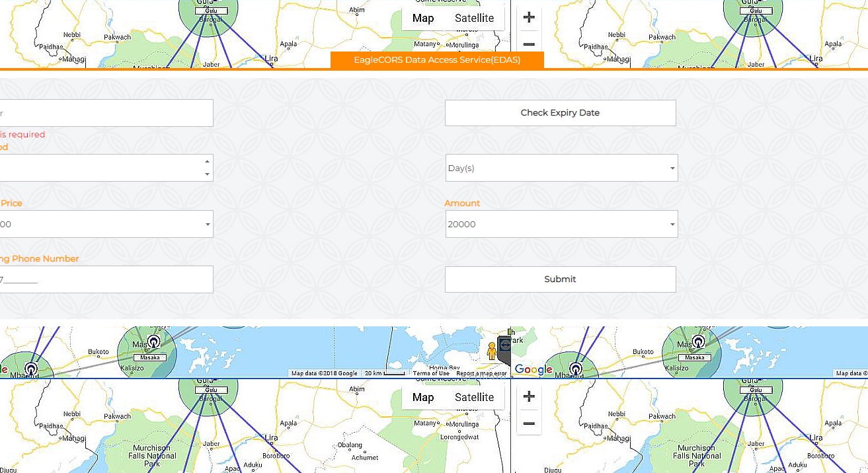Click the Check Expiry Date button
Image resolution: width=868 pixels, height=473 pixels.
(x=560, y=113)
